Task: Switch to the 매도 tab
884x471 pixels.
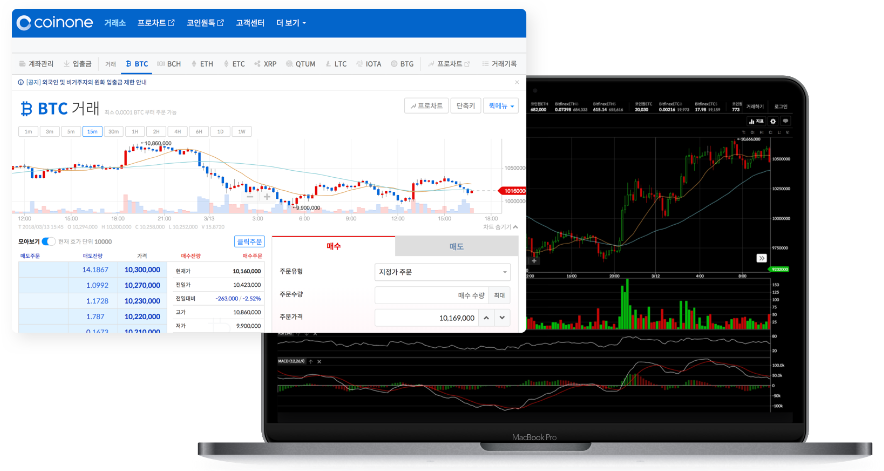Action: pos(457,246)
